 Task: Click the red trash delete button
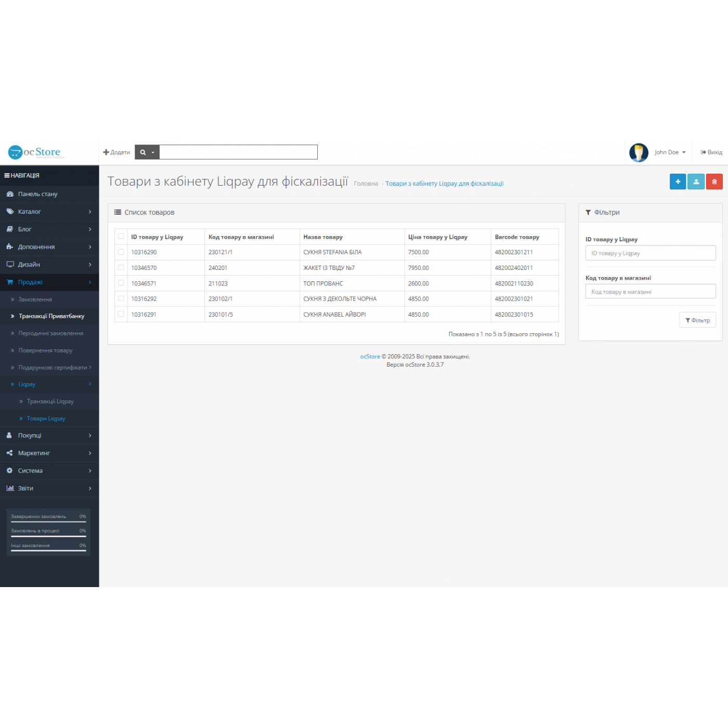point(714,181)
